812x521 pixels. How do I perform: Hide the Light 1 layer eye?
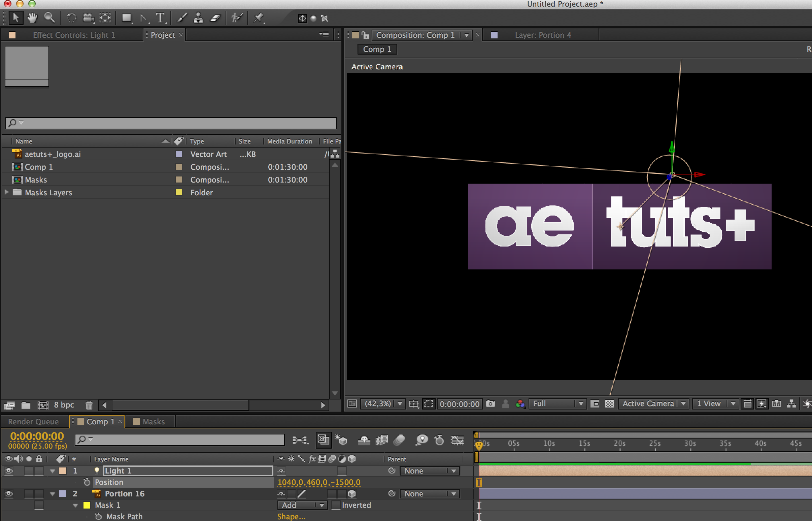(9, 470)
